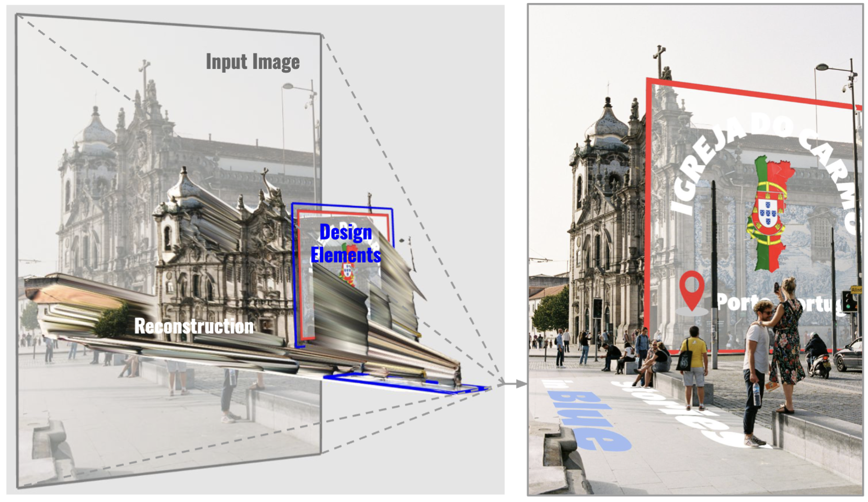Click the street lamp head in the right photo
The height and width of the screenshot is (502, 868).
point(823,67)
